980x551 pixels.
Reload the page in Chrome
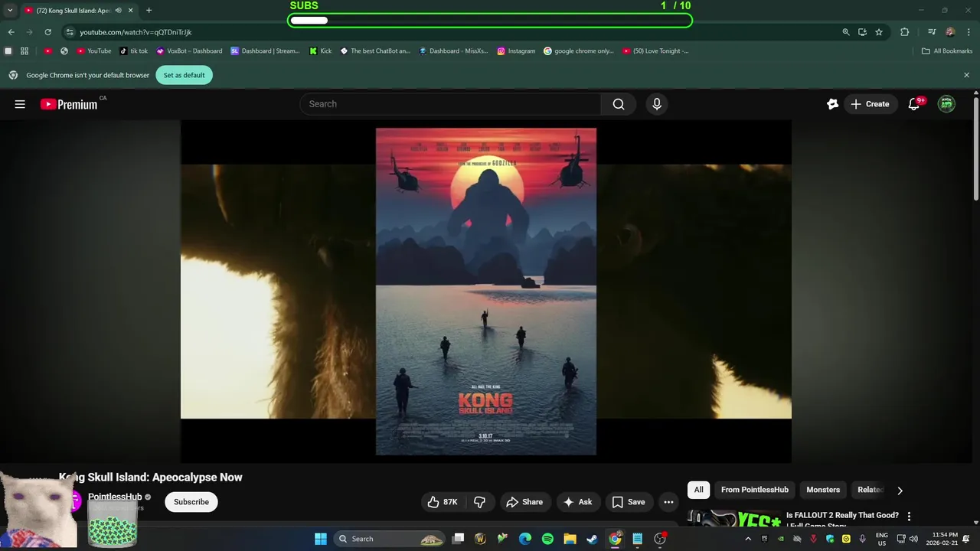[47, 32]
